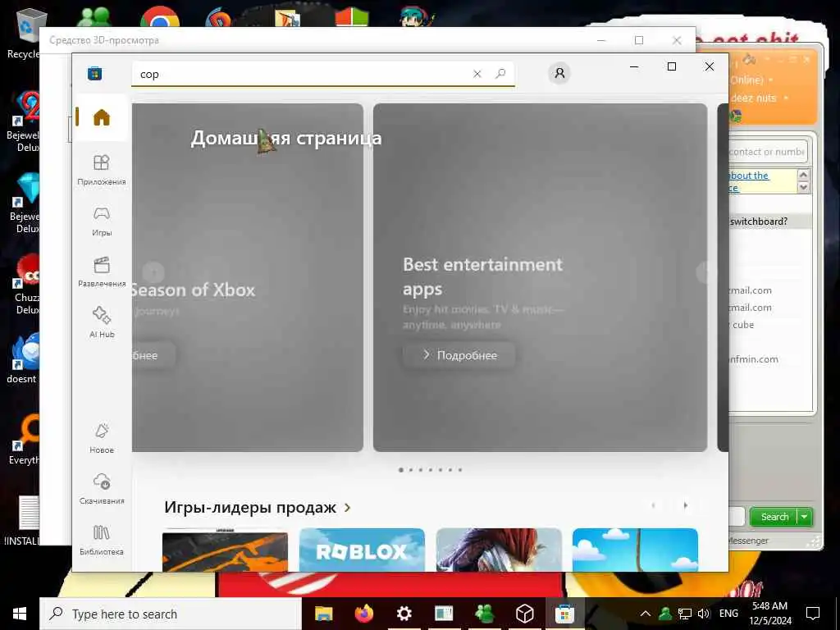This screenshot has width=840, height=630.
Task: Click the taskbar 'Type here to search' box
Action: coord(171,614)
